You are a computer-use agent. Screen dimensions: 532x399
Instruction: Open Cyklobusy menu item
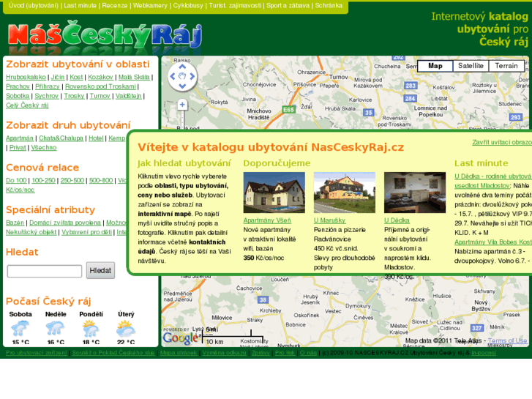click(188, 5)
